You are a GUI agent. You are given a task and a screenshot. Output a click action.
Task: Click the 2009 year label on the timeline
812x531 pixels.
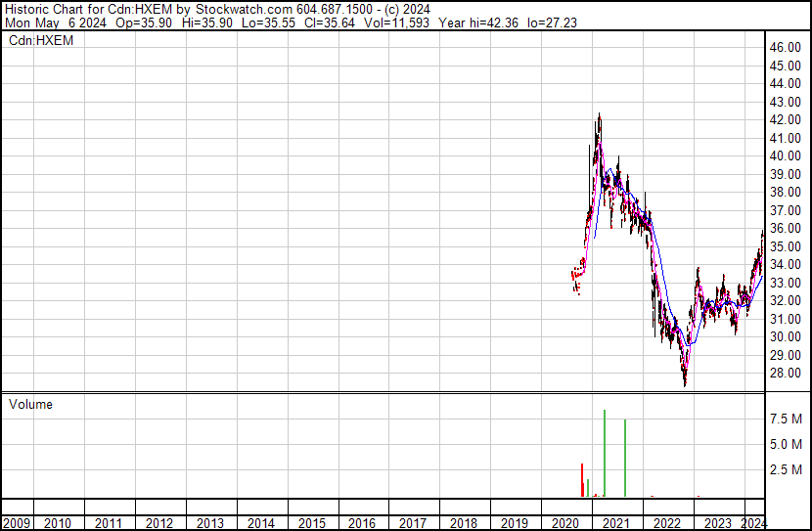tap(17, 524)
